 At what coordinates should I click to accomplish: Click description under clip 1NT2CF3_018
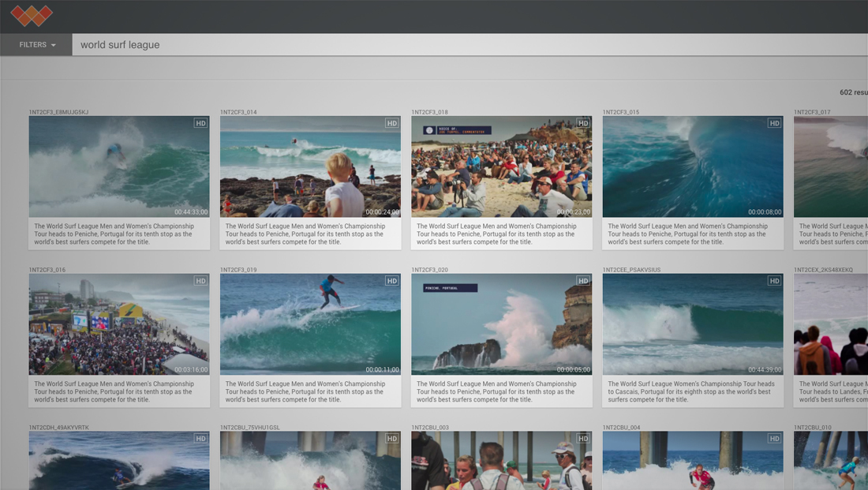tap(496, 234)
